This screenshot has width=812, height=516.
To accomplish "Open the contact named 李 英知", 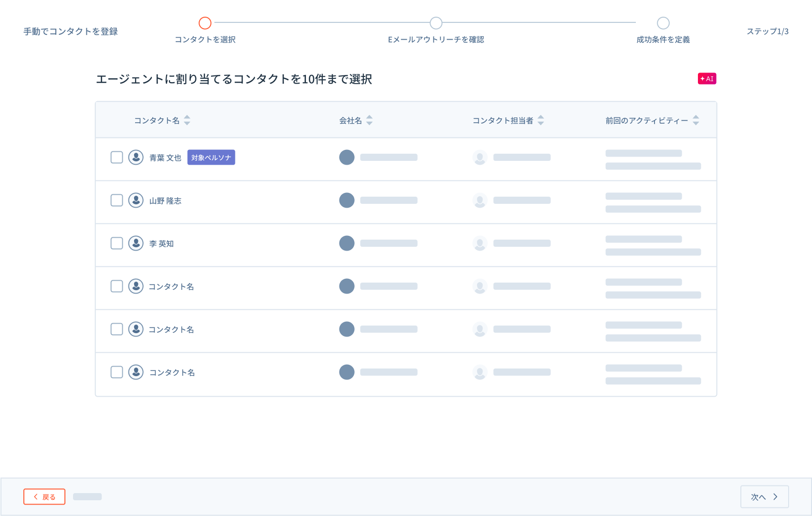I will point(161,244).
